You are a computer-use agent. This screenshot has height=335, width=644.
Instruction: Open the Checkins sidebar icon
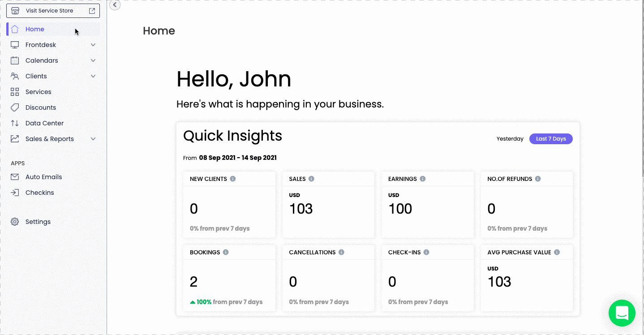[15, 192]
